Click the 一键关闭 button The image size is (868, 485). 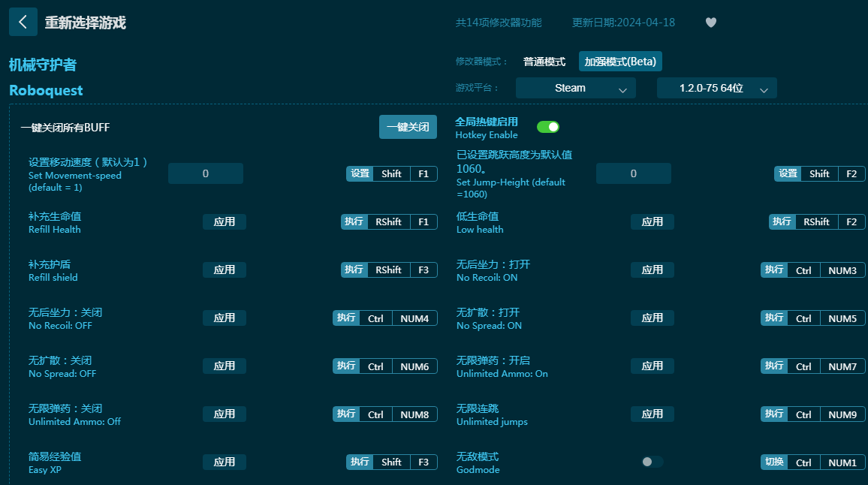(x=408, y=128)
